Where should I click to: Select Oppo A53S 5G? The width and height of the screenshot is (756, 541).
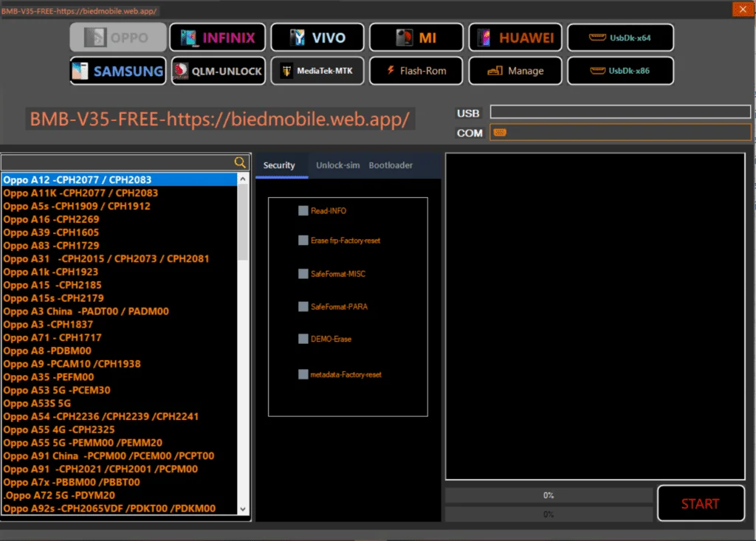[x=120, y=404]
